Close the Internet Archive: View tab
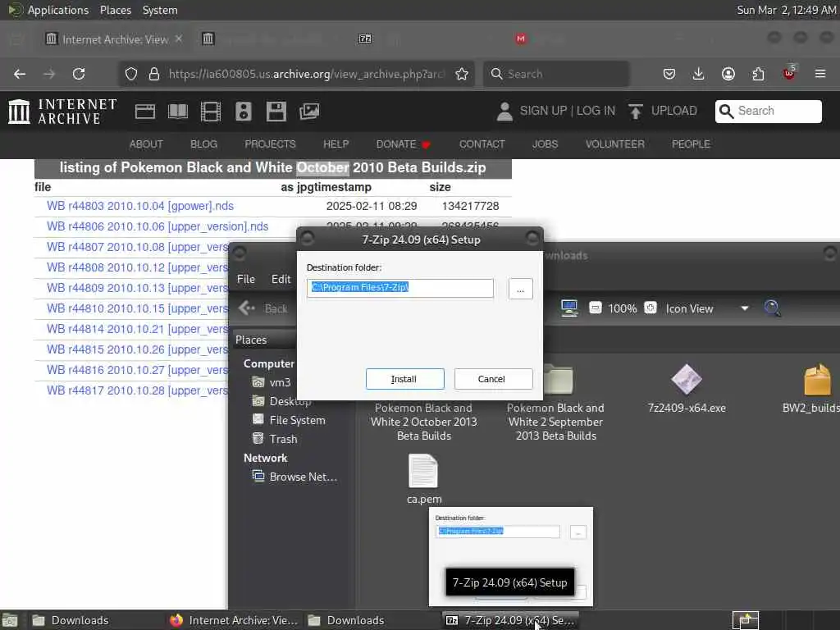The height and width of the screenshot is (630, 840). click(179, 39)
